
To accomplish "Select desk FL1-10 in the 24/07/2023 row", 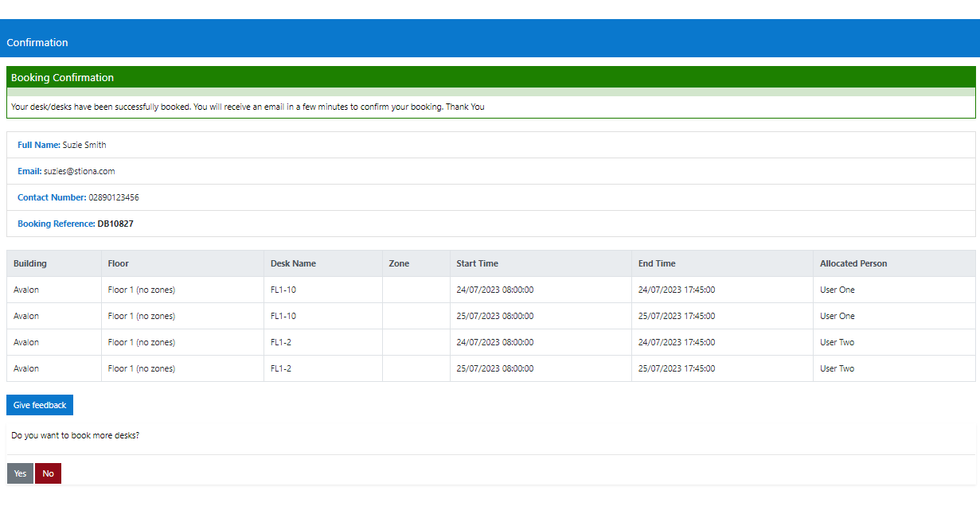I will (283, 290).
